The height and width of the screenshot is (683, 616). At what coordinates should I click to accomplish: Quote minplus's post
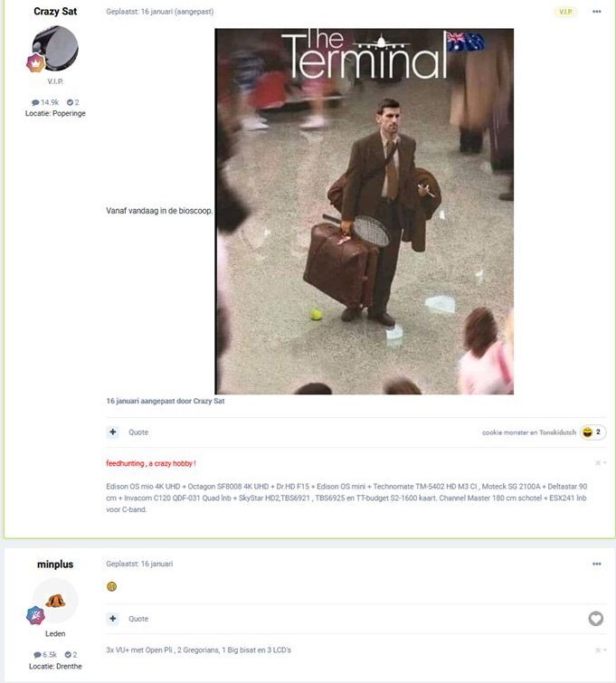(x=138, y=619)
